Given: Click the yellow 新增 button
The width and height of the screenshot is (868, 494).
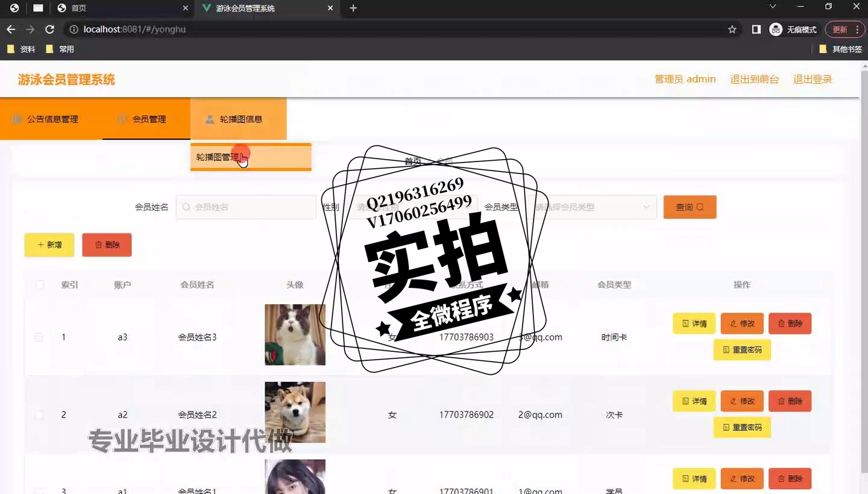Looking at the screenshot, I should point(49,245).
